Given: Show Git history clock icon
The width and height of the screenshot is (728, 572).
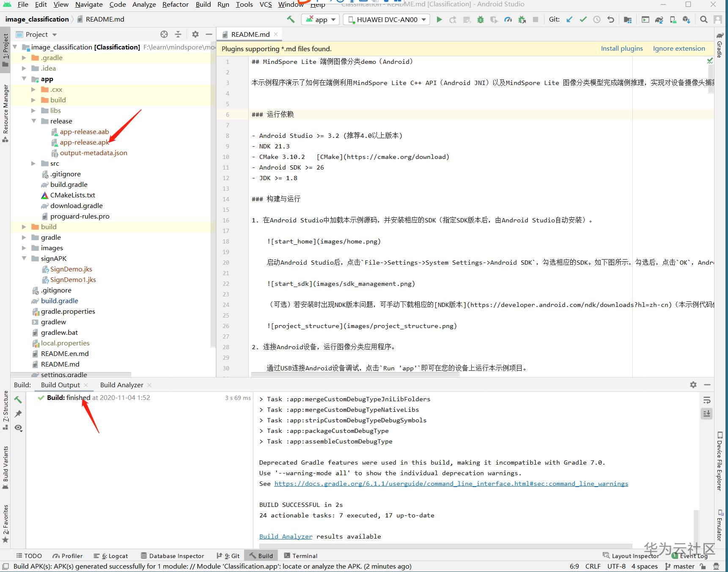Looking at the screenshot, I should tap(597, 19).
